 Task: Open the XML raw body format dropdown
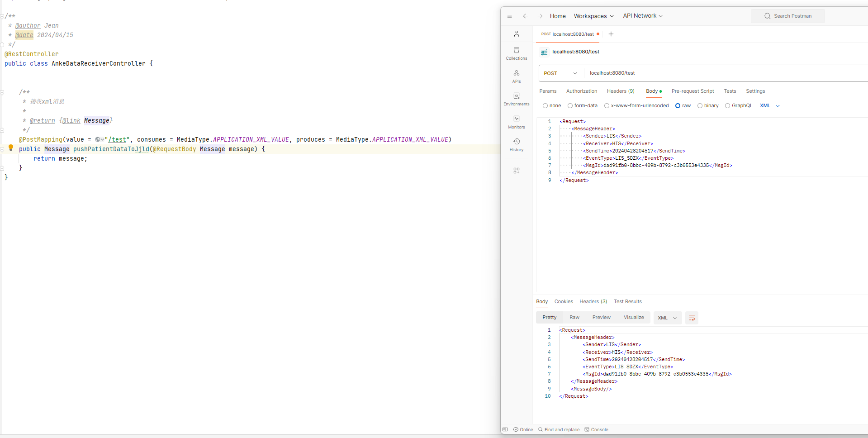pyautogui.click(x=770, y=106)
